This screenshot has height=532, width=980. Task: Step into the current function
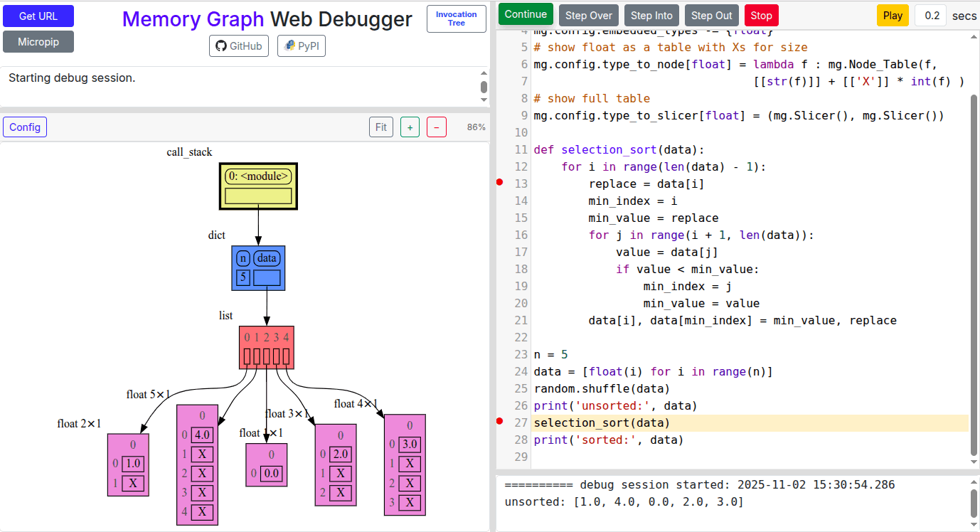[651, 14]
